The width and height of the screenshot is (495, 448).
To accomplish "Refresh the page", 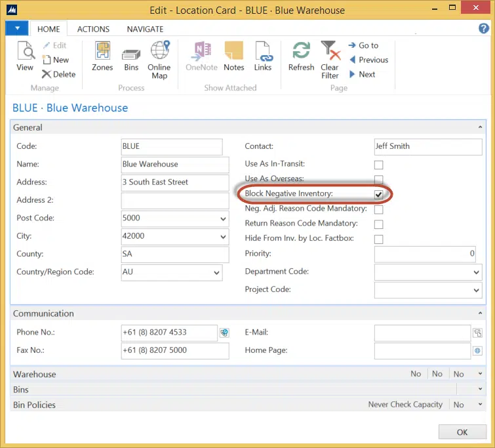I will coord(301,56).
